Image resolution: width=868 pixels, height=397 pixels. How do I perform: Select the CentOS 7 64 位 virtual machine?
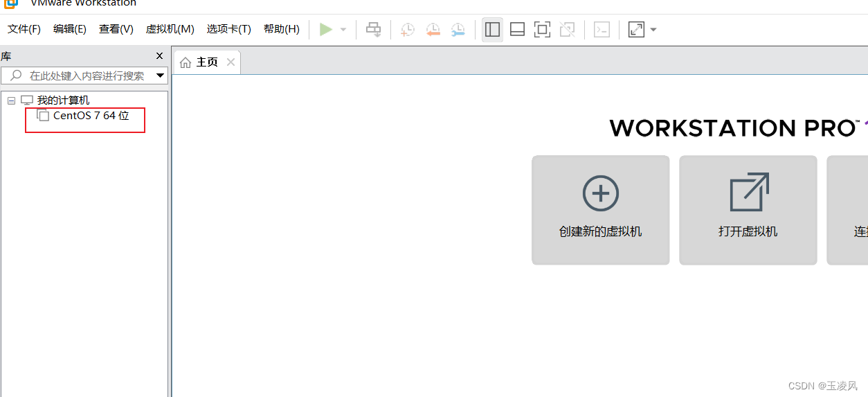pyautogui.click(x=91, y=116)
